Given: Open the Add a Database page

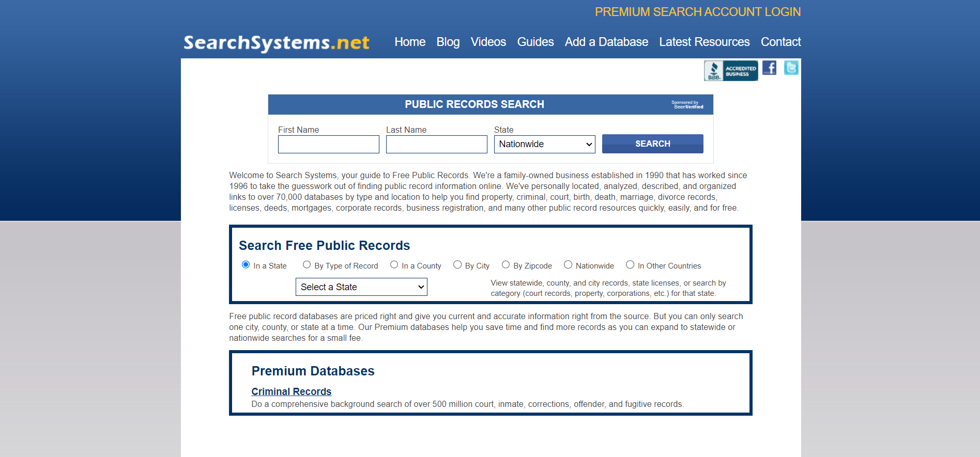Looking at the screenshot, I should [606, 42].
